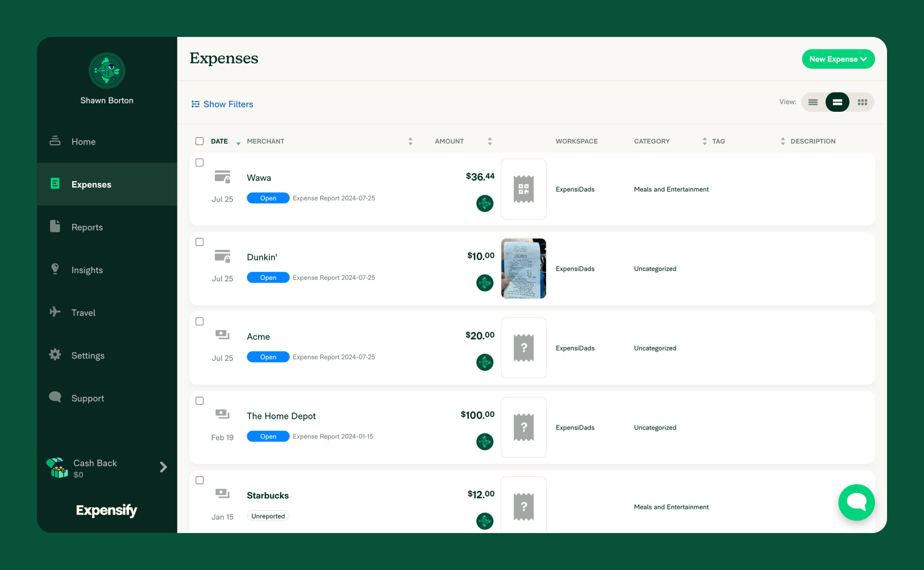
Task: Sort by Category column arrows
Action: tap(704, 141)
